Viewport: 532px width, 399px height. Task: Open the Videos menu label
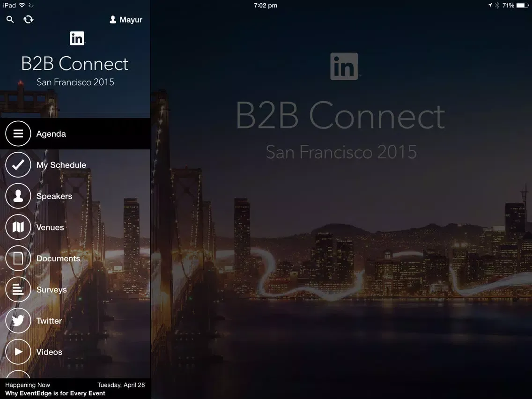click(49, 352)
